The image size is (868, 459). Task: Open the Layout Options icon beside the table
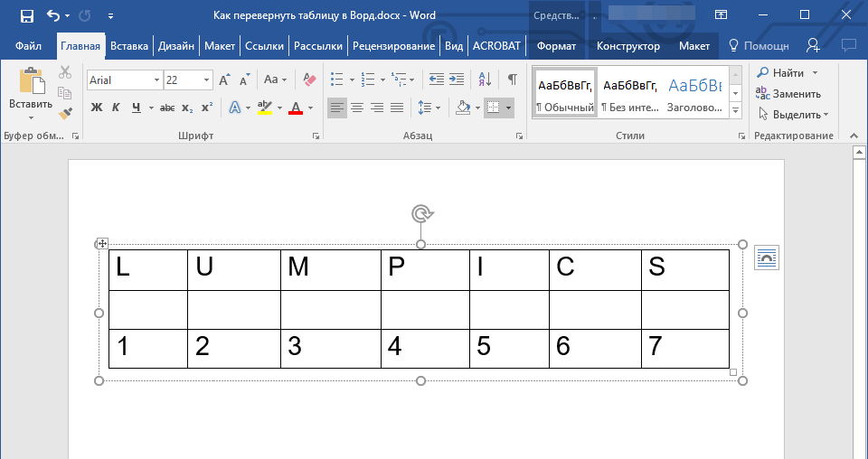(766, 258)
